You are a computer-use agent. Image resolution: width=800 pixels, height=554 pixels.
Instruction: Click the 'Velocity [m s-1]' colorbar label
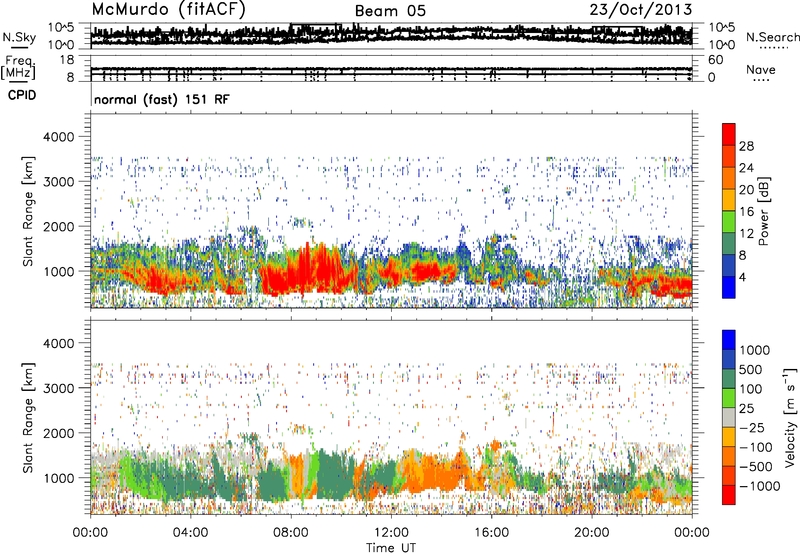point(790,417)
